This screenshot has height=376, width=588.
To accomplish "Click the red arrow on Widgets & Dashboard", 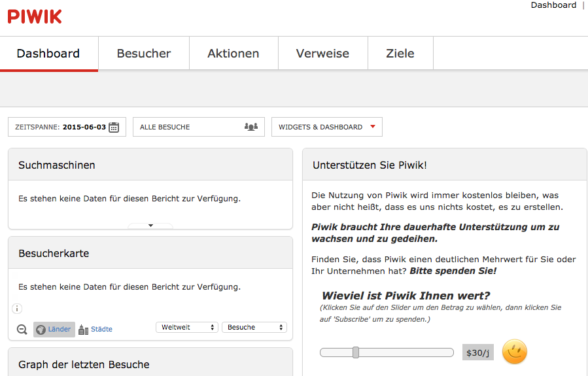I will point(373,127).
